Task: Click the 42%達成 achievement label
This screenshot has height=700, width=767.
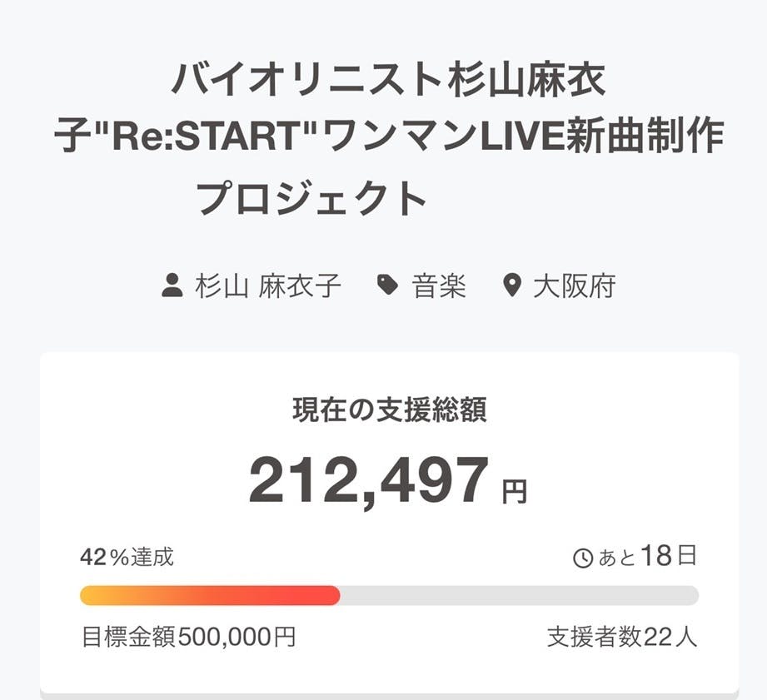Action: 127,557
